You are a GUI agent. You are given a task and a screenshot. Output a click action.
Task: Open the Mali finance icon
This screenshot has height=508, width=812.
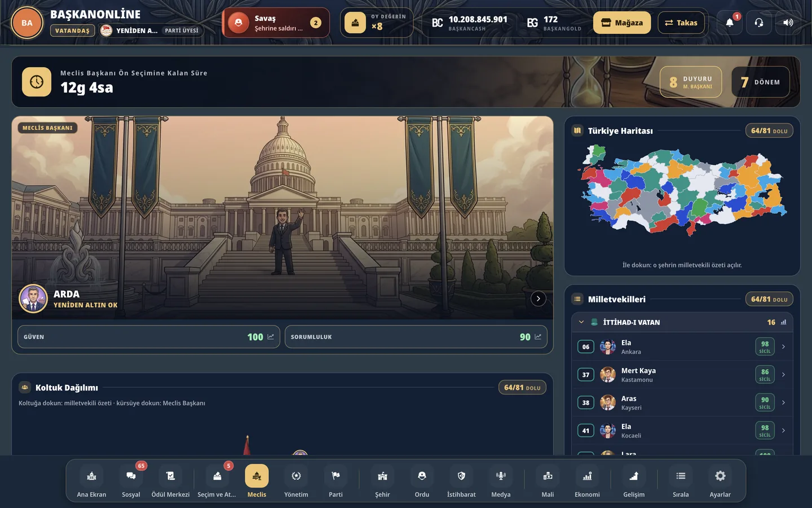pos(548,476)
